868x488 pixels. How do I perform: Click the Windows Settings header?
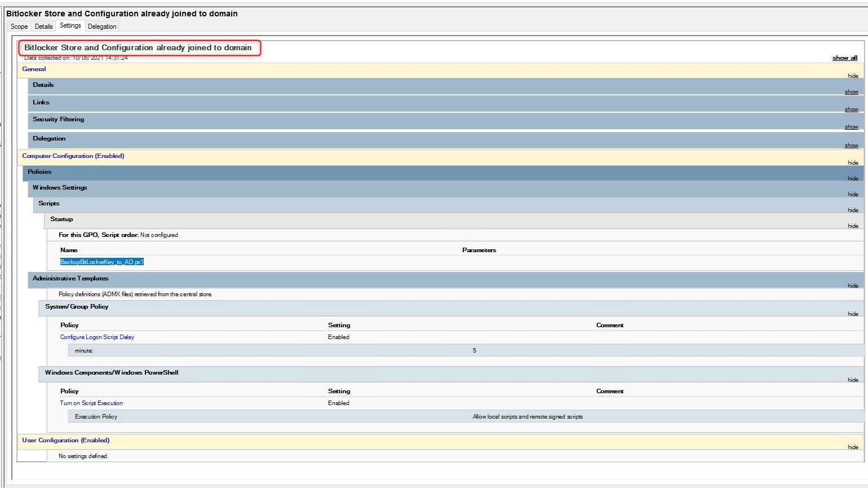[x=445, y=189]
